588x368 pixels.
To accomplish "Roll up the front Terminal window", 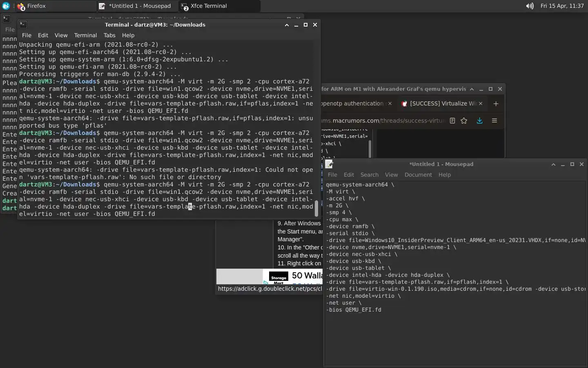I will coord(287,25).
